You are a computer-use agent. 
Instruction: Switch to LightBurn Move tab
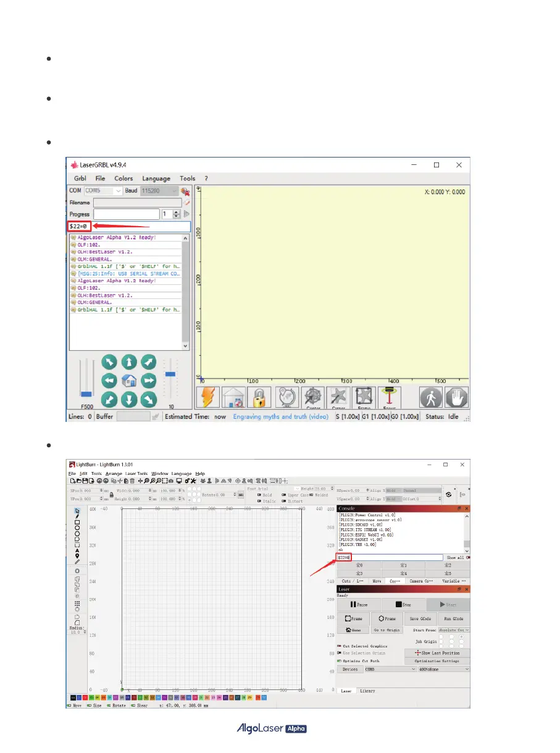[377, 581]
